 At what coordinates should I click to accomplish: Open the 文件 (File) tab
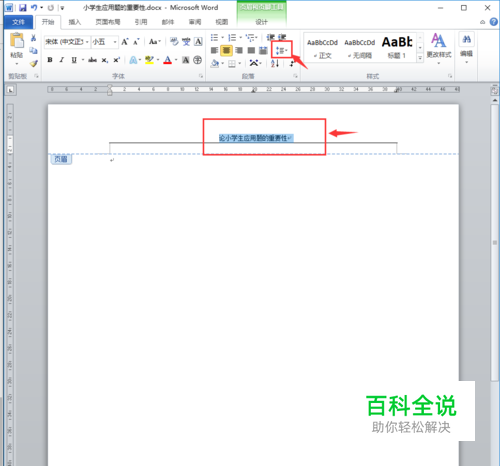pos(18,22)
